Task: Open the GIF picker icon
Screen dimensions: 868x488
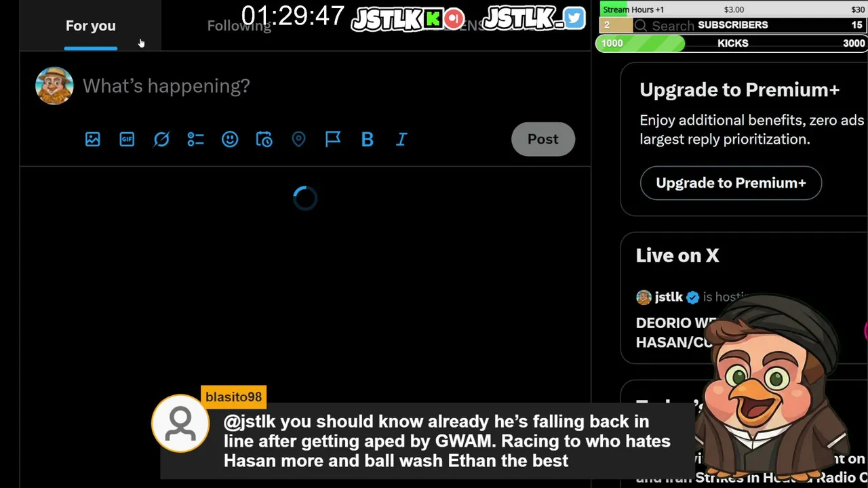Action: 127,139
